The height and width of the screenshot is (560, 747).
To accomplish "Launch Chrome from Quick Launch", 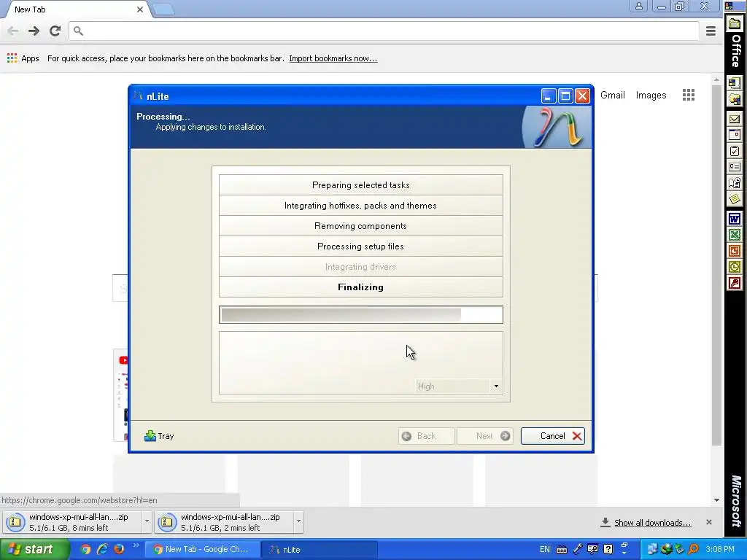I will point(85,549).
